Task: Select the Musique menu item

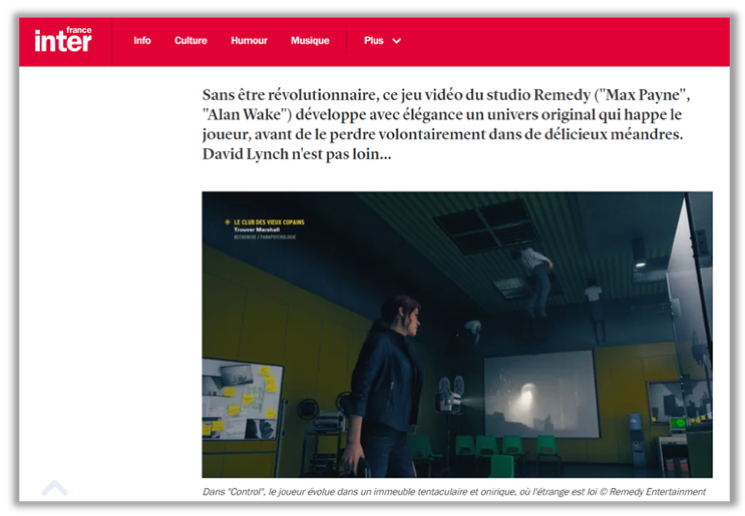Action: coord(310,41)
